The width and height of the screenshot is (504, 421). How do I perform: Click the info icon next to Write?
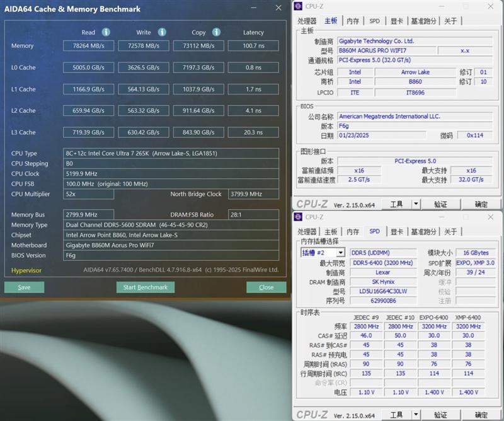(162, 32)
